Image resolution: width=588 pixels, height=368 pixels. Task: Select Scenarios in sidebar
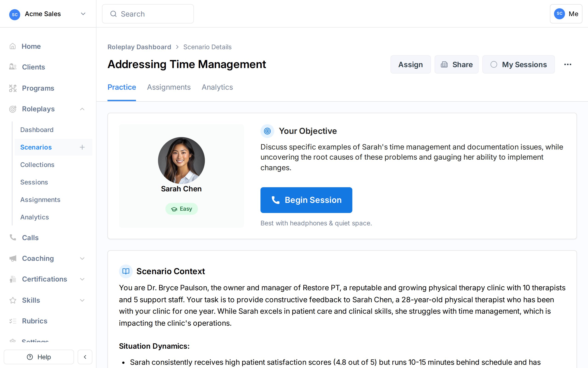(36, 147)
